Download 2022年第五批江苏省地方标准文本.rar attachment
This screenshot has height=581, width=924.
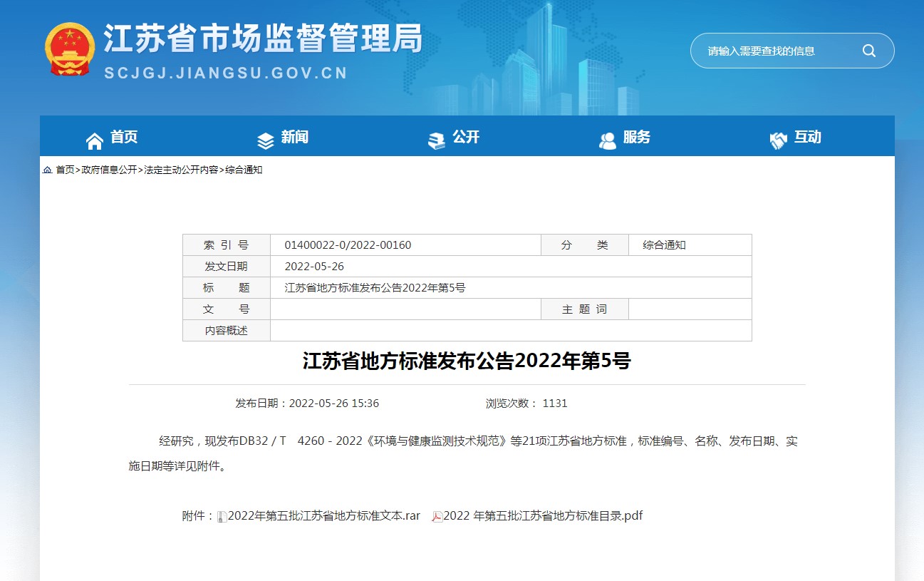click(323, 515)
